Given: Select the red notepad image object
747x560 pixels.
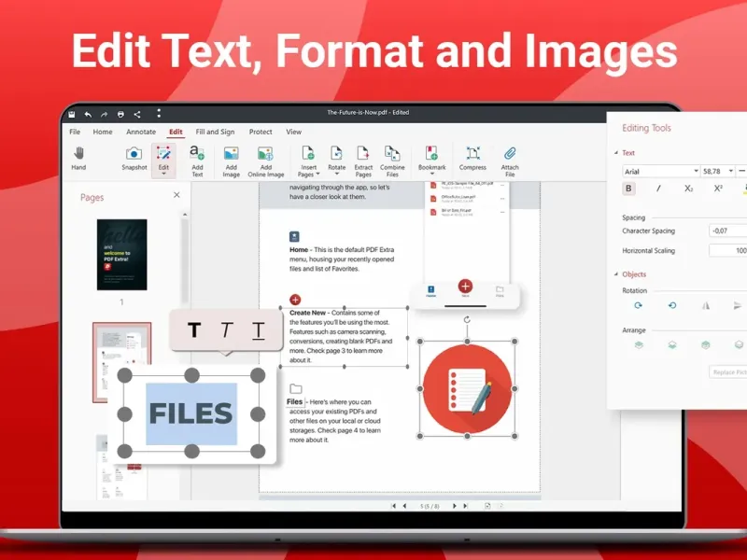Looking at the screenshot, I should click(x=467, y=389).
